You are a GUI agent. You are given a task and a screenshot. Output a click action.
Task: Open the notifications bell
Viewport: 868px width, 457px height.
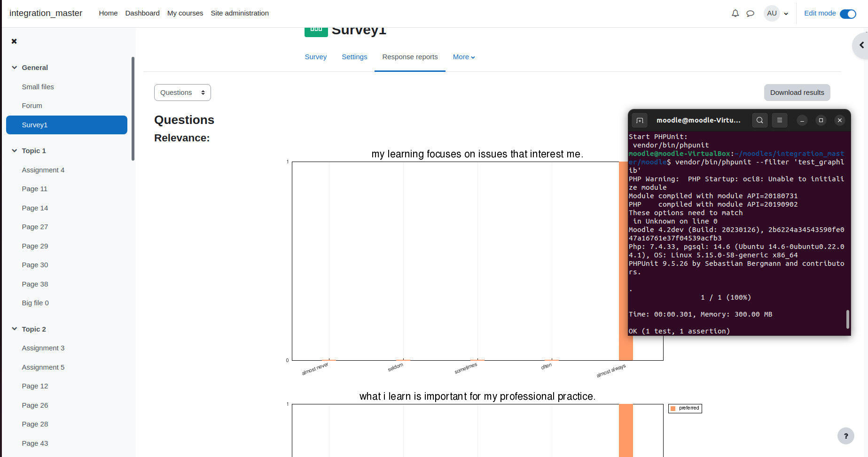pyautogui.click(x=735, y=13)
